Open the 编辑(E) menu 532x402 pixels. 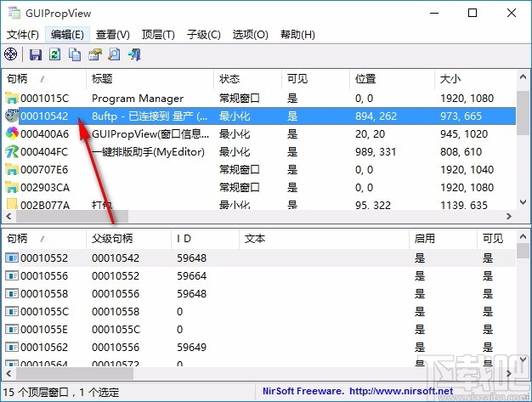click(67, 34)
